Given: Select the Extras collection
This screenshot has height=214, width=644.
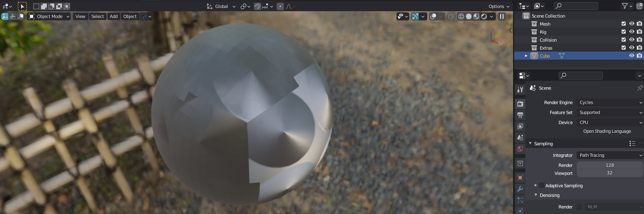Looking at the screenshot, I should (546, 48).
